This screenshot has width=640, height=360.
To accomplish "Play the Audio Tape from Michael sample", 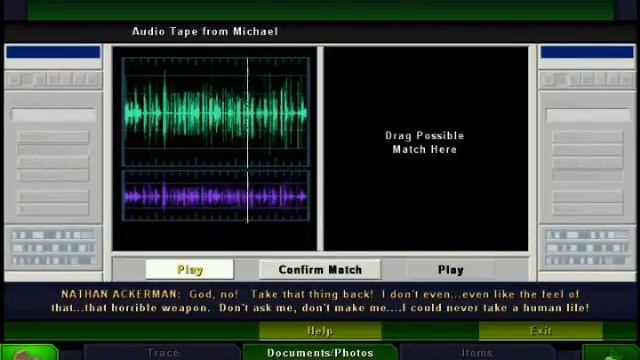I will click(x=190, y=270).
